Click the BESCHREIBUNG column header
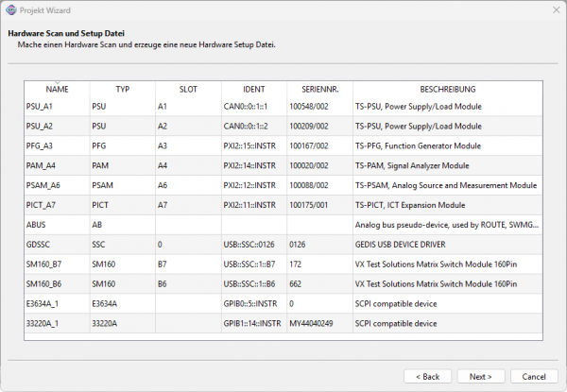Screen dimensions: 567x392 click(447, 89)
